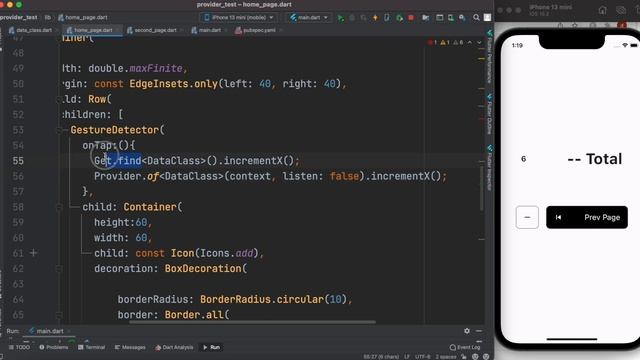Click the Debug bug icon in toolbar
Viewport: 640px width, 360px height.
pyautogui.click(x=352, y=18)
